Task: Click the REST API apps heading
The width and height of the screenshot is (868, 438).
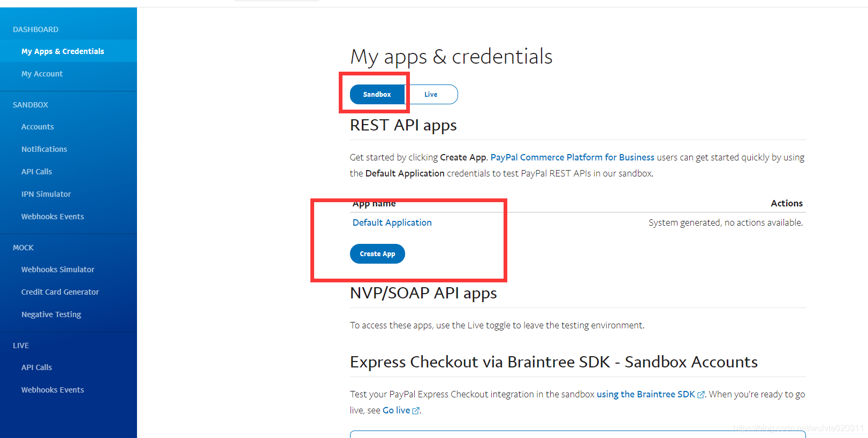Action: pos(403,125)
